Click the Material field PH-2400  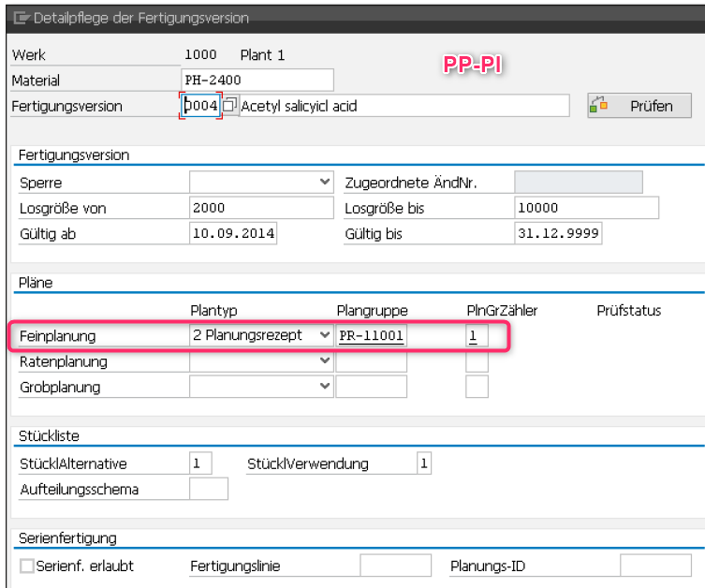(x=257, y=81)
